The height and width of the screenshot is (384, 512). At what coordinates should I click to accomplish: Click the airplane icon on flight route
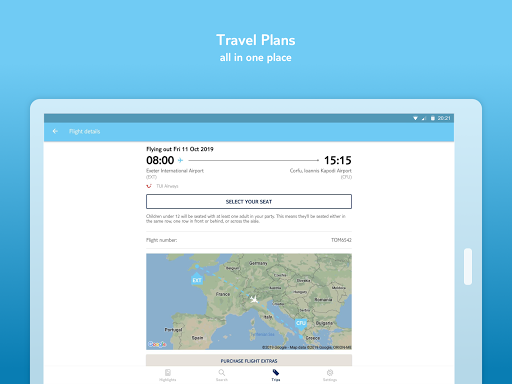pos(254,299)
